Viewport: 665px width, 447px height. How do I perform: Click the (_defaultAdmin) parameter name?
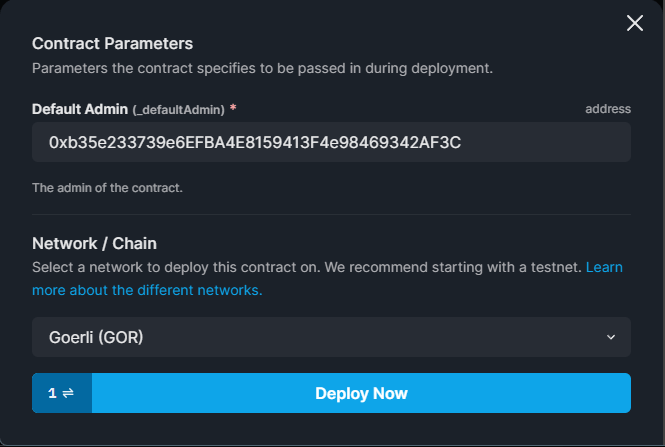pyautogui.click(x=179, y=110)
